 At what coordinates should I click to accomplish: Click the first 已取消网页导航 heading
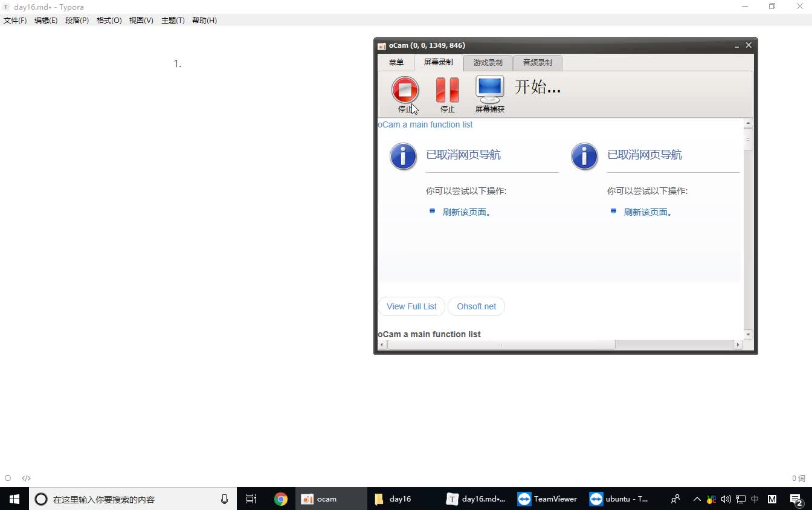point(463,155)
